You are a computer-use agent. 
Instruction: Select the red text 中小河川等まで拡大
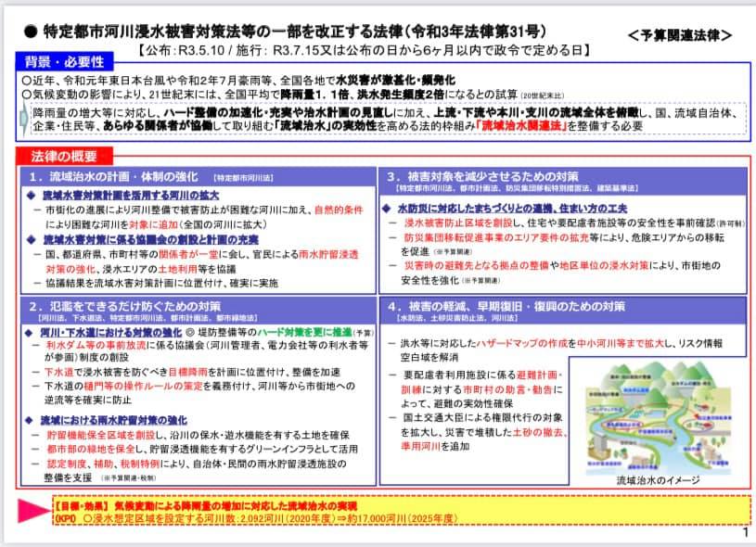tap(621, 343)
